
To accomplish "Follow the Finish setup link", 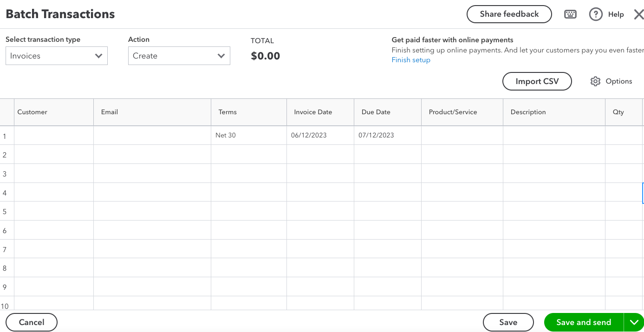I will pos(411,60).
